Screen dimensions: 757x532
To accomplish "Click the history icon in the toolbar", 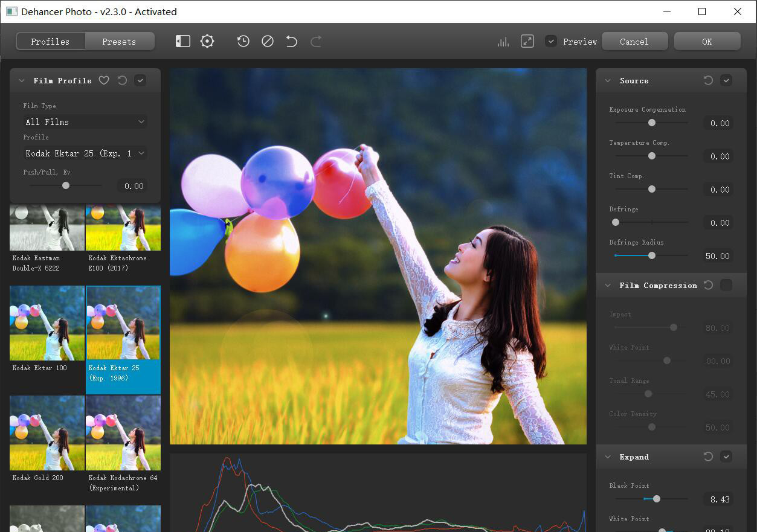I will tap(243, 41).
